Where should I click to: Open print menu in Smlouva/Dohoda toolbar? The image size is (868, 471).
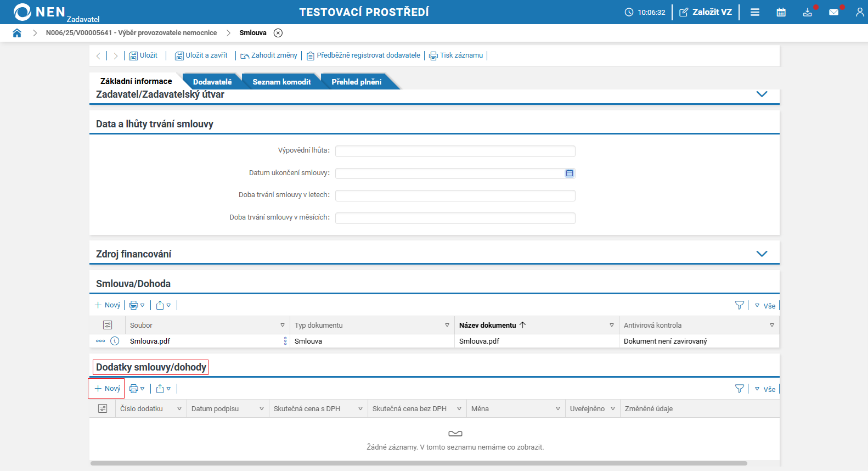(x=137, y=305)
